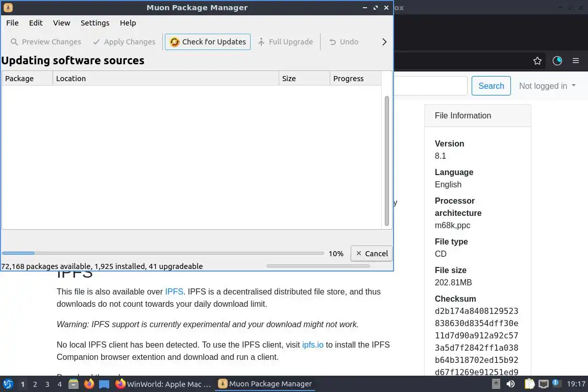This screenshot has width=588, height=392.
Task: Click the packages available status text
Action: pos(102,266)
